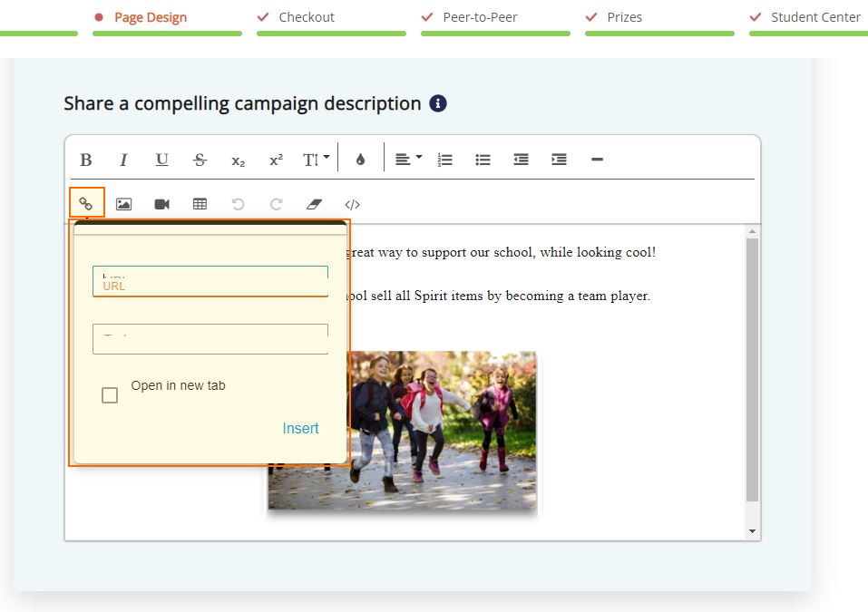Redo the last edit
This screenshot has height=612, width=868.
pyautogui.click(x=277, y=204)
